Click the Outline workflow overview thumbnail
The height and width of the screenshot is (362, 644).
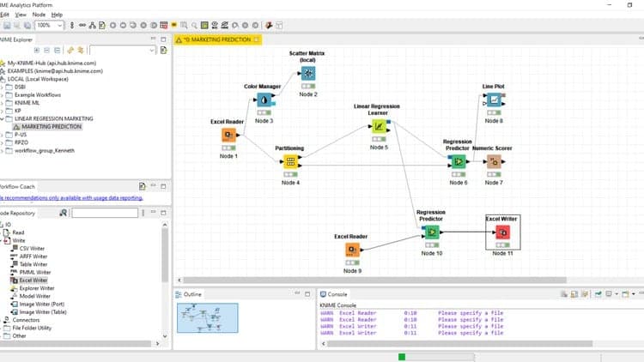point(208,317)
